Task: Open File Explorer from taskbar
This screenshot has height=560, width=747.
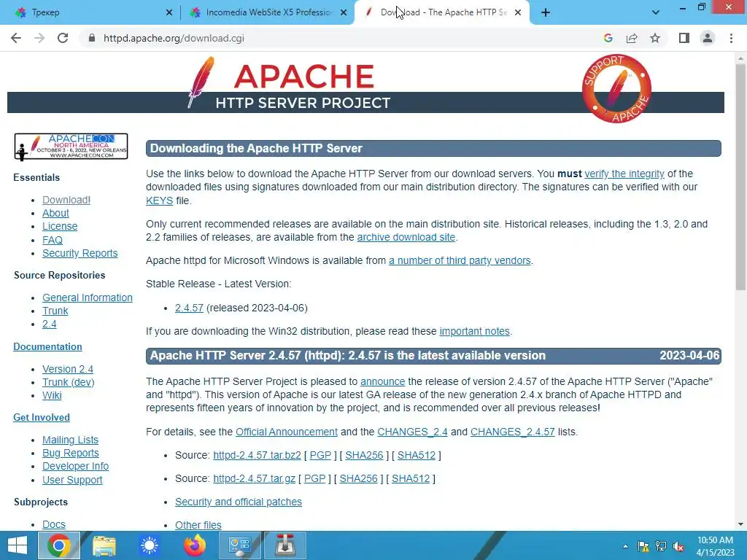Action: [104, 545]
